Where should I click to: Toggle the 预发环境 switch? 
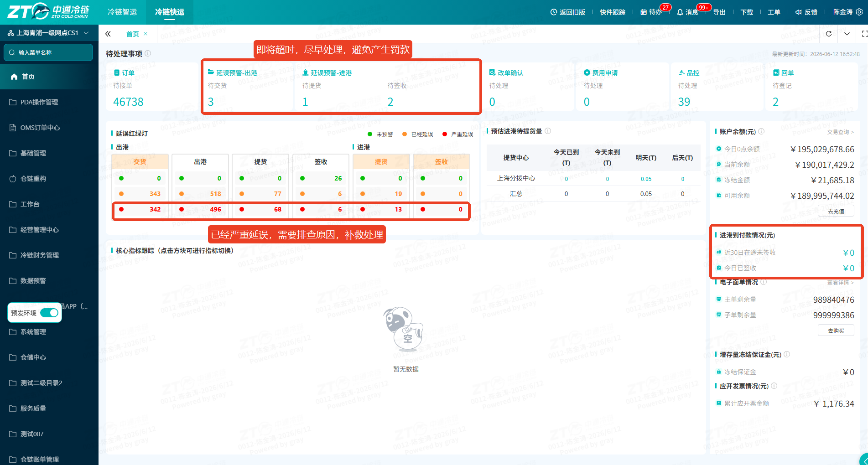[x=49, y=313]
